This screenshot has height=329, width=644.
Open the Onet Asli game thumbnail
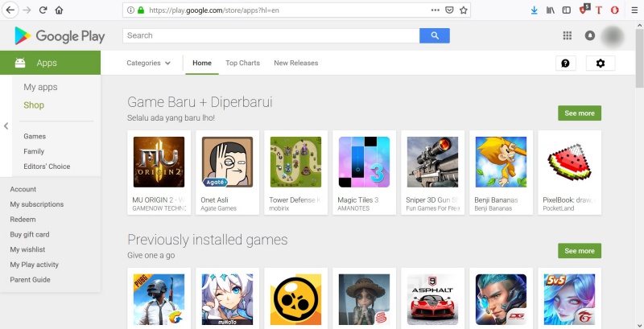(228, 162)
